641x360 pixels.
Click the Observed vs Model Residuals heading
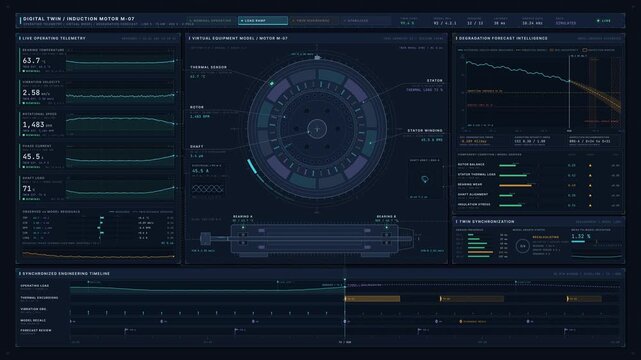tap(51, 212)
